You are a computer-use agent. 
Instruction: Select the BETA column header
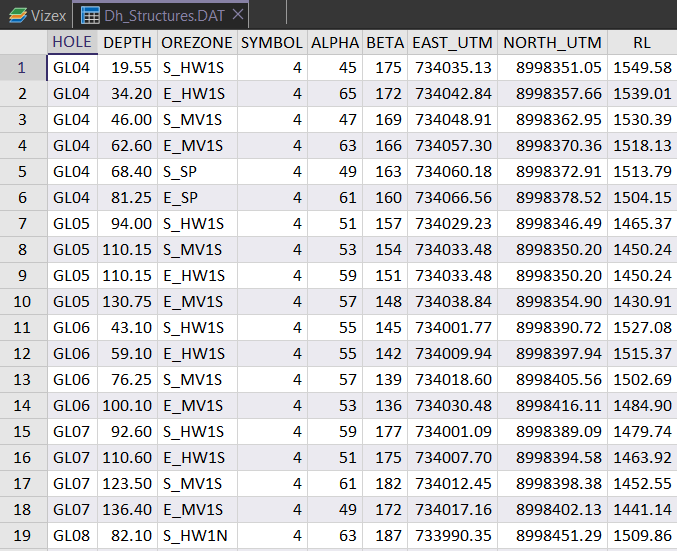(385, 42)
